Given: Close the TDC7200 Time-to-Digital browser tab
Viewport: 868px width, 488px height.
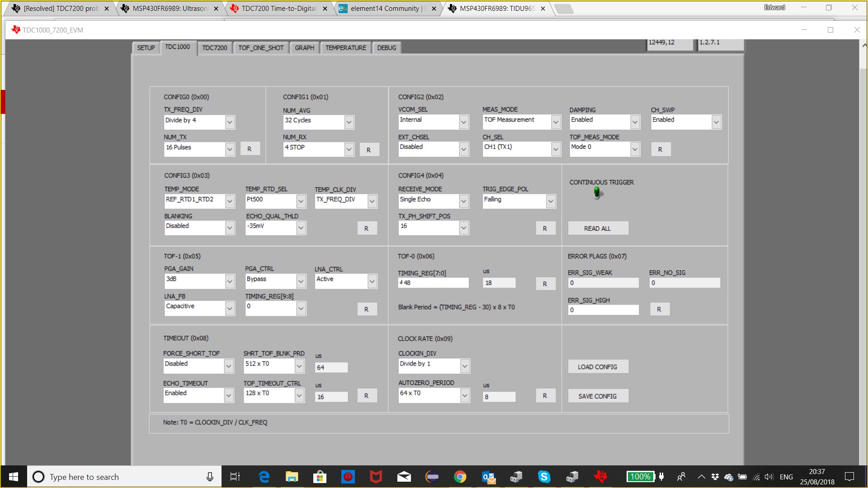Looking at the screenshot, I should click(x=325, y=9).
